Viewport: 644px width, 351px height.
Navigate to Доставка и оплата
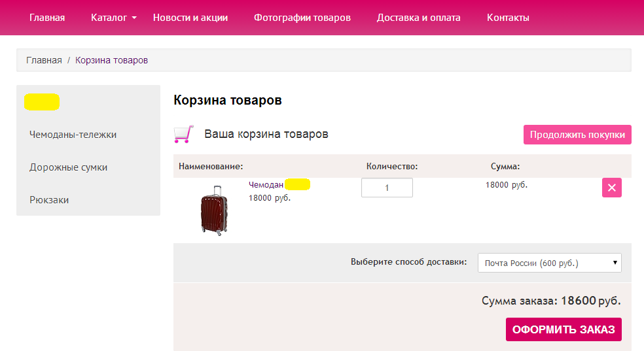click(x=418, y=18)
